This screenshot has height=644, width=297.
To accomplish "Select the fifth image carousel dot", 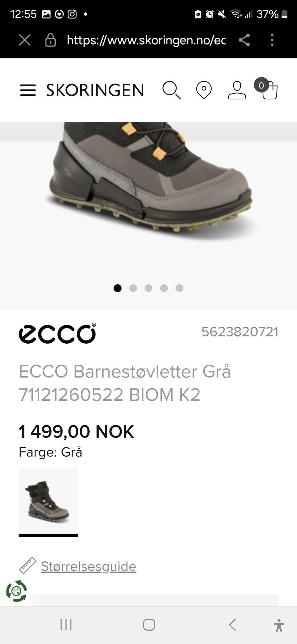I will pos(179,288).
